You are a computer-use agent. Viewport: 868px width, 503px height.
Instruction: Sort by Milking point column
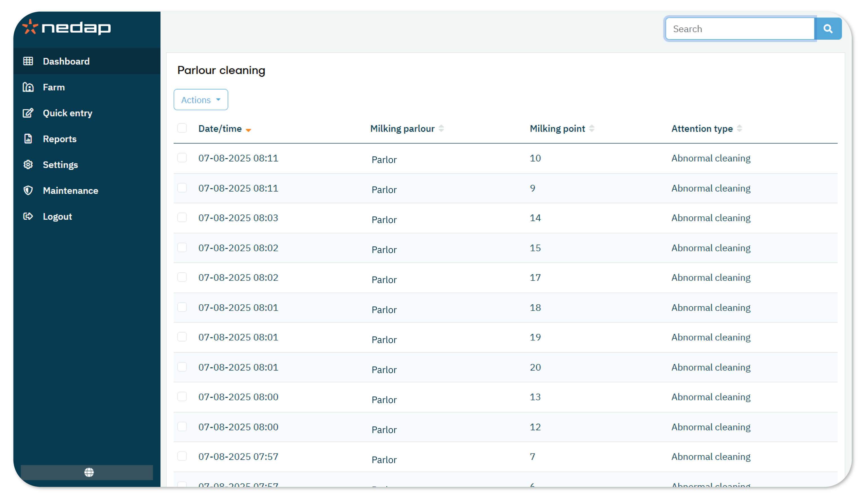tap(562, 129)
